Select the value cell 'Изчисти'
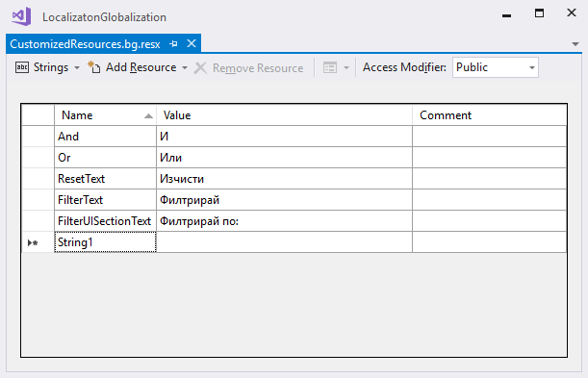Screen dimensions: 588x378 tap(284, 179)
